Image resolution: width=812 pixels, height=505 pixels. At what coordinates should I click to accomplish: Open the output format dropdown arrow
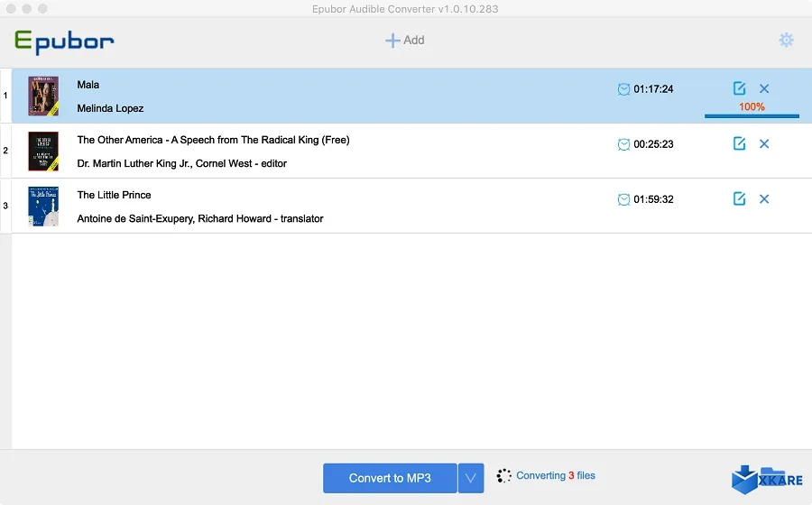coord(471,478)
